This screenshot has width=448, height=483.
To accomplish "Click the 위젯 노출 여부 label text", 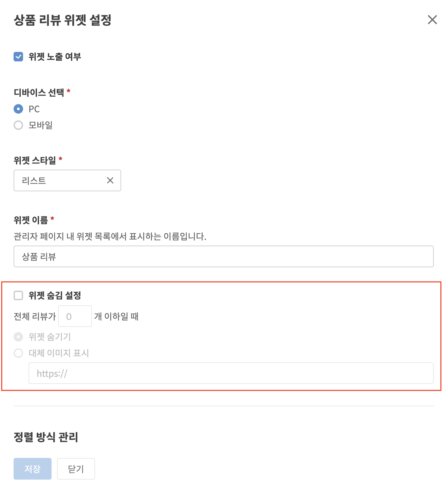I will tap(55, 57).
